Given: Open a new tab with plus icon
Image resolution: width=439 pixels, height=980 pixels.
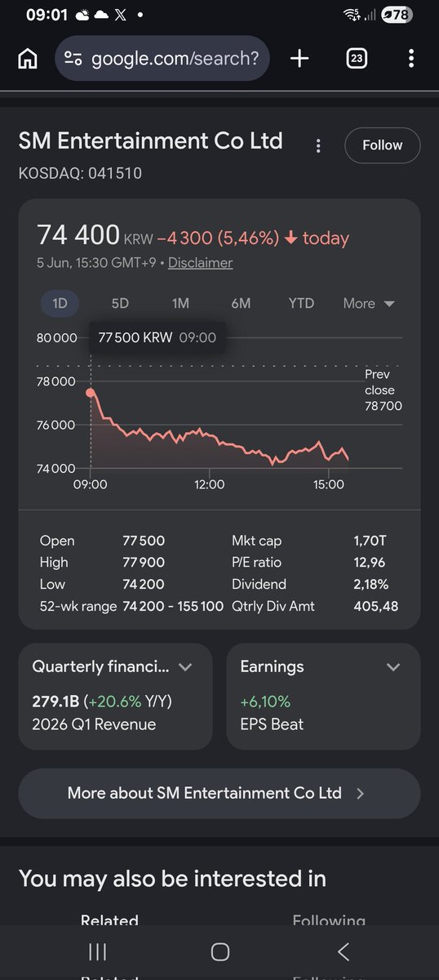Looking at the screenshot, I should click(299, 58).
